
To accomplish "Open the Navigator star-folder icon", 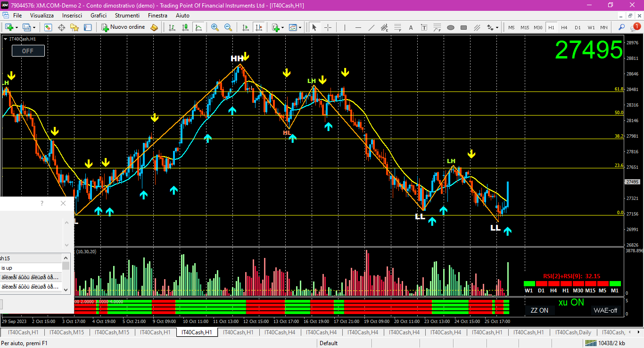I will (74, 27).
